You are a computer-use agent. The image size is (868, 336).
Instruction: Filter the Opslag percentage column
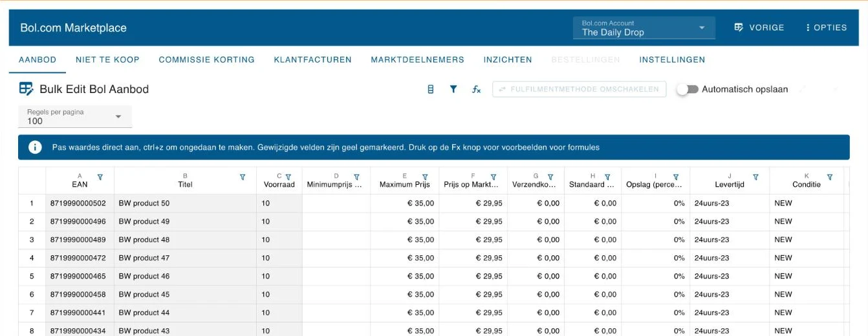click(x=676, y=177)
